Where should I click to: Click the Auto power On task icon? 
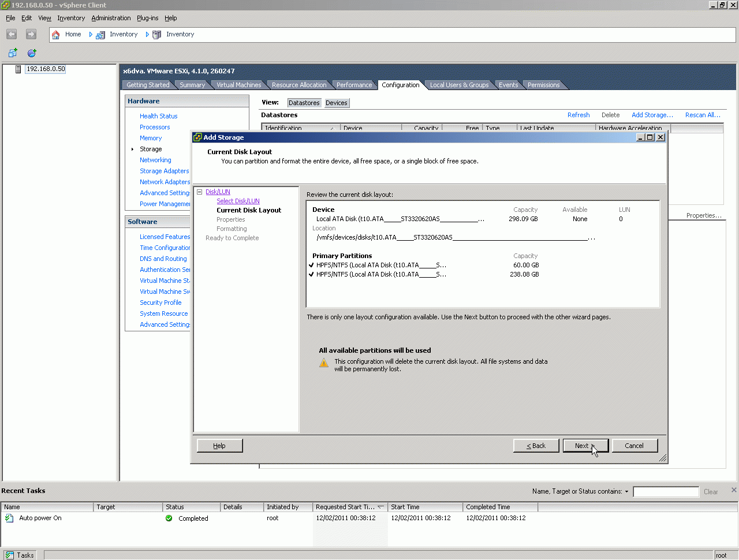(9, 518)
